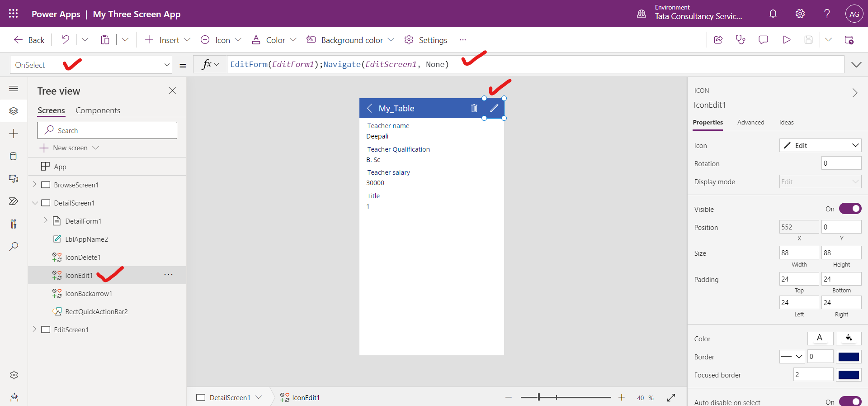
Task: Open the Data pane in left sidebar
Action: pyautogui.click(x=14, y=156)
